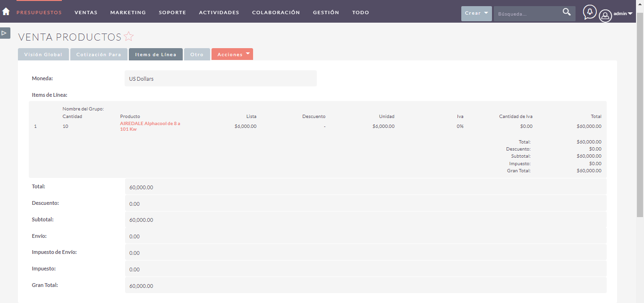This screenshot has height=303, width=644.
Task: Click the home icon in navbar
Action: [6, 12]
